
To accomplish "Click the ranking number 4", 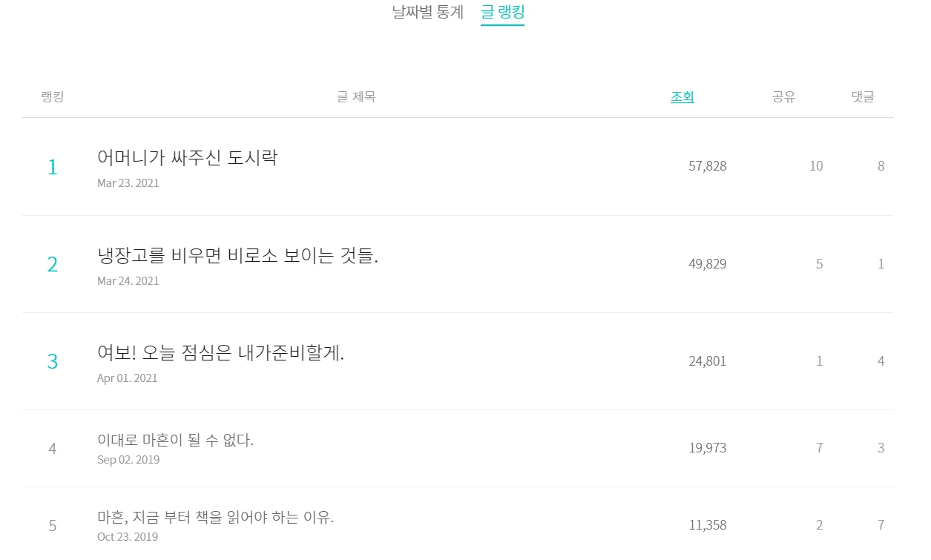I will tap(52, 448).
